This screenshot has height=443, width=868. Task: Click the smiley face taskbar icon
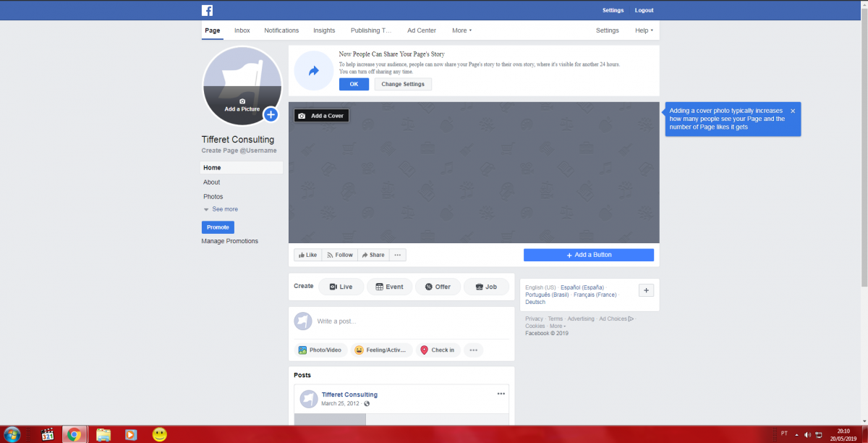[x=160, y=434]
